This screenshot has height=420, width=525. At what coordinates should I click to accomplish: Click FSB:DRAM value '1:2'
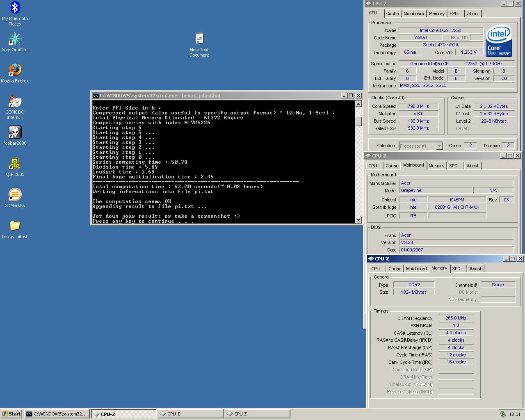coord(456,325)
